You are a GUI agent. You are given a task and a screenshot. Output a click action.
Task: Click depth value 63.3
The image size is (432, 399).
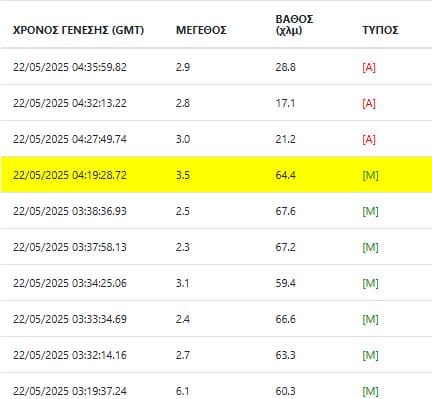(286, 355)
